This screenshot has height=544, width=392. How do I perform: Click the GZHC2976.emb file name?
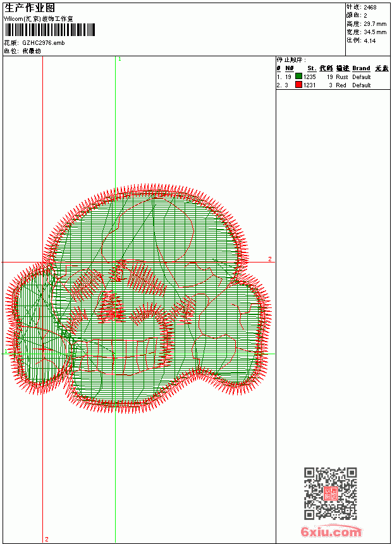(44, 43)
